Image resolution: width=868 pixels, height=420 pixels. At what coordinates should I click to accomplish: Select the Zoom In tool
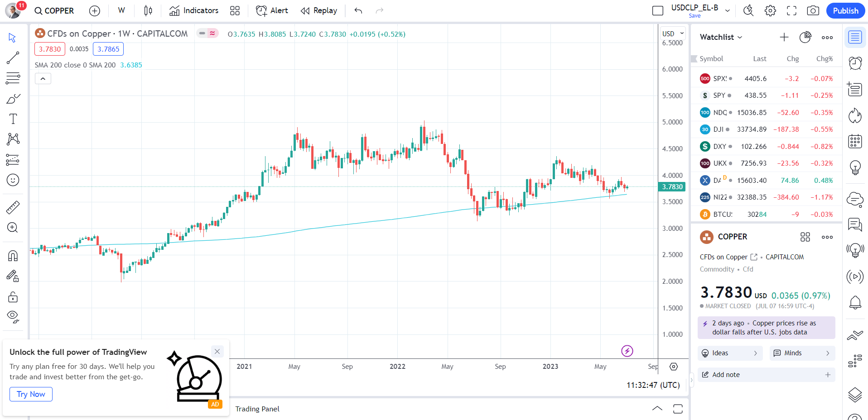pos(13,227)
